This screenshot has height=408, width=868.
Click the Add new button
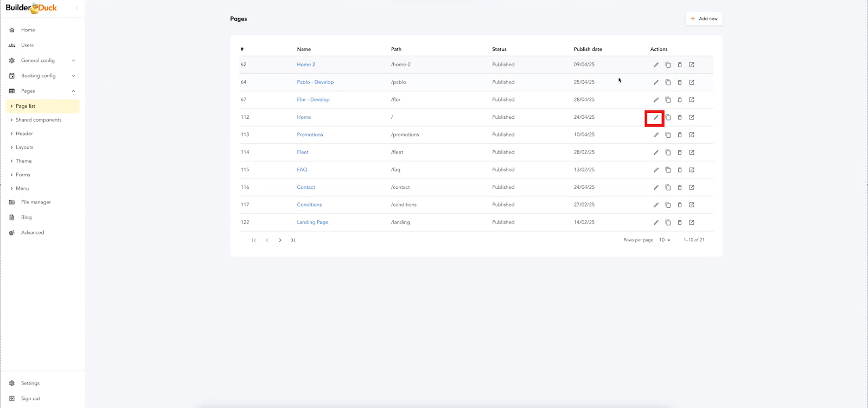(x=704, y=18)
